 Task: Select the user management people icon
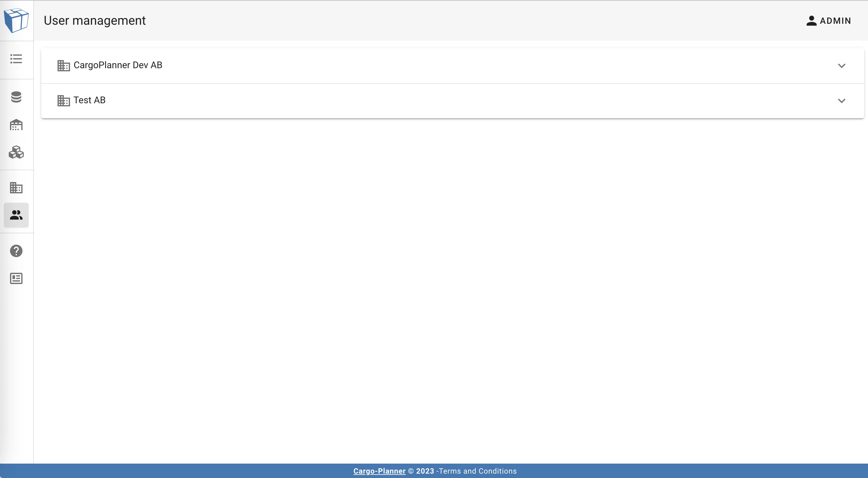16,215
